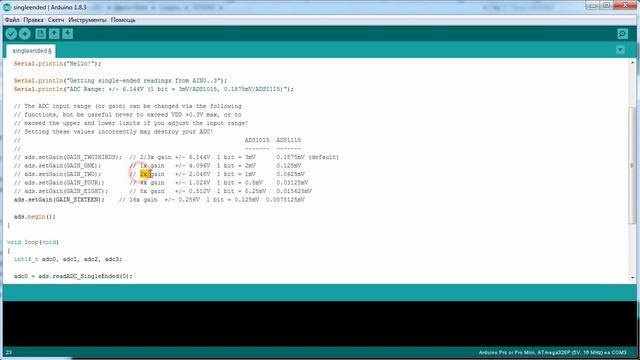
Task: Click the line number in status bar
Action: (x=9, y=352)
